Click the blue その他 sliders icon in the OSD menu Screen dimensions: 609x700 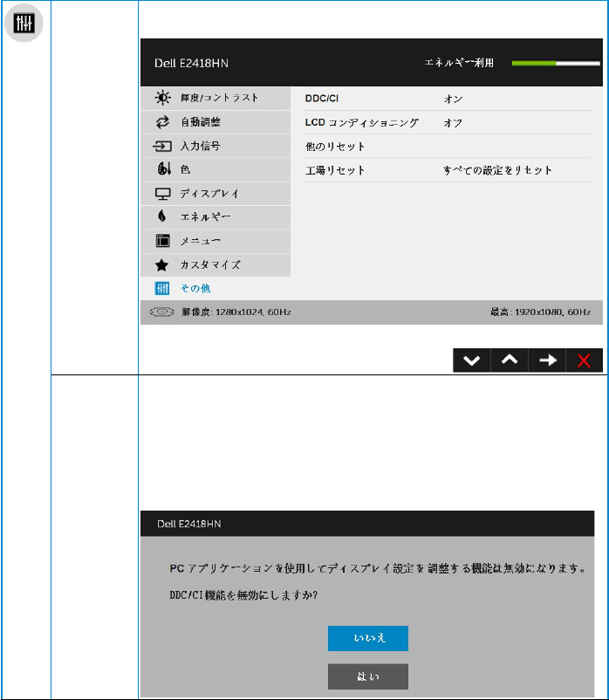point(162,288)
